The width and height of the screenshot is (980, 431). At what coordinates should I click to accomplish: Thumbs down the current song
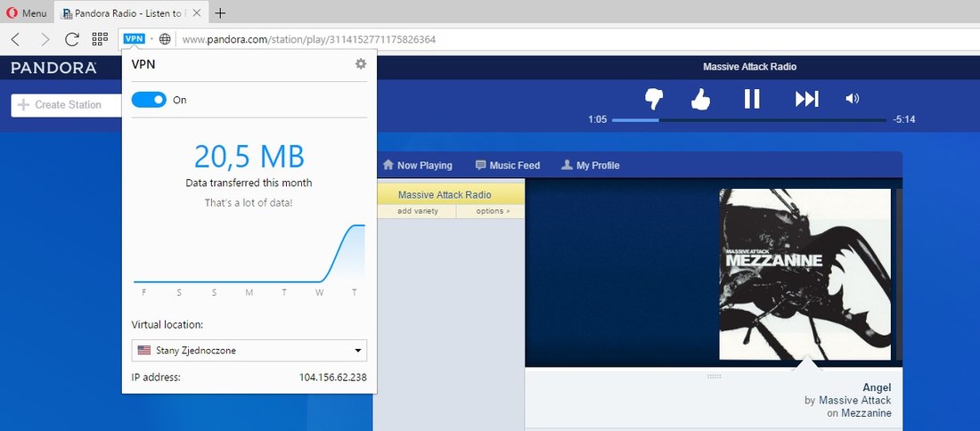coord(654,99)
